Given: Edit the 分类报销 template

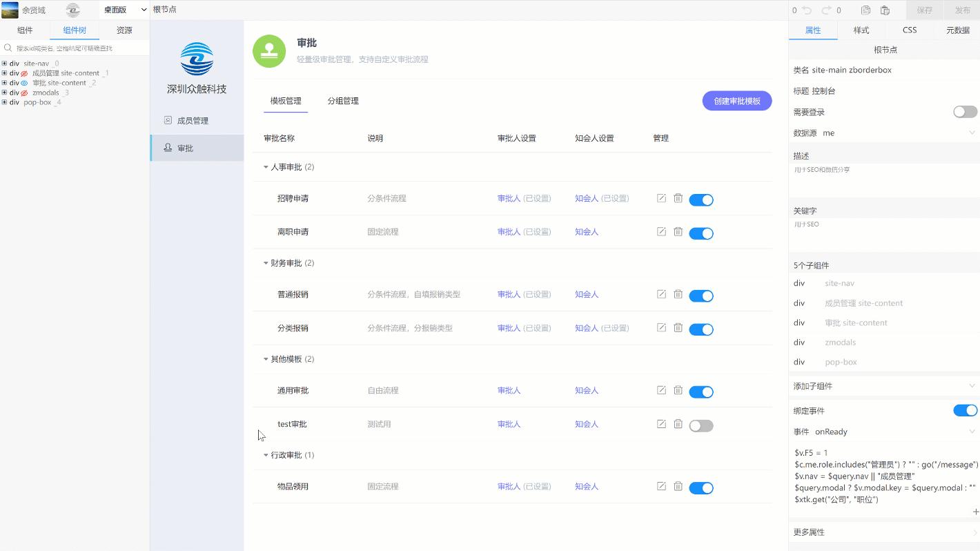Looking at the screenshot, I should 661,328.
